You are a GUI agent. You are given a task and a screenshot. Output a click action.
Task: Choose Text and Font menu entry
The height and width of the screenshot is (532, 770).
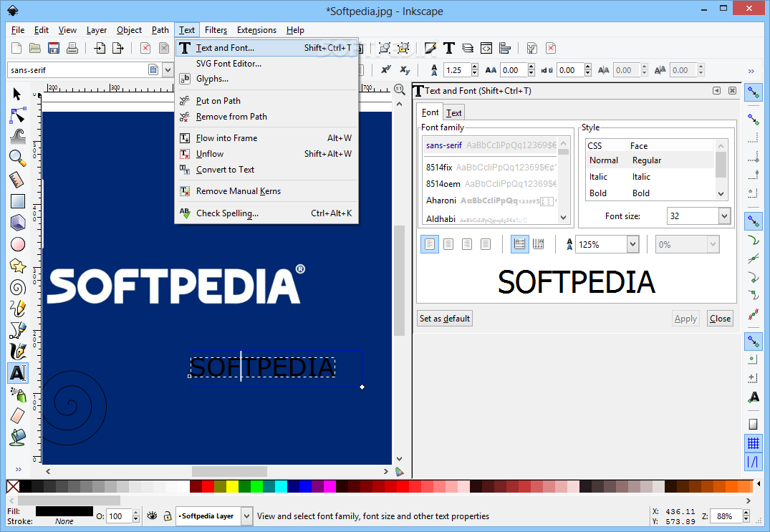point(266,47)
